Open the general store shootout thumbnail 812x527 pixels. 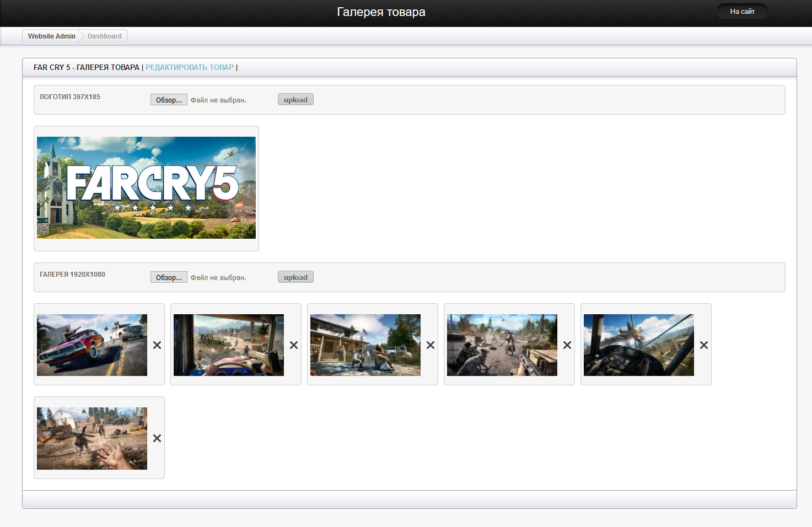pyautogui.click(x=365, y=345)
